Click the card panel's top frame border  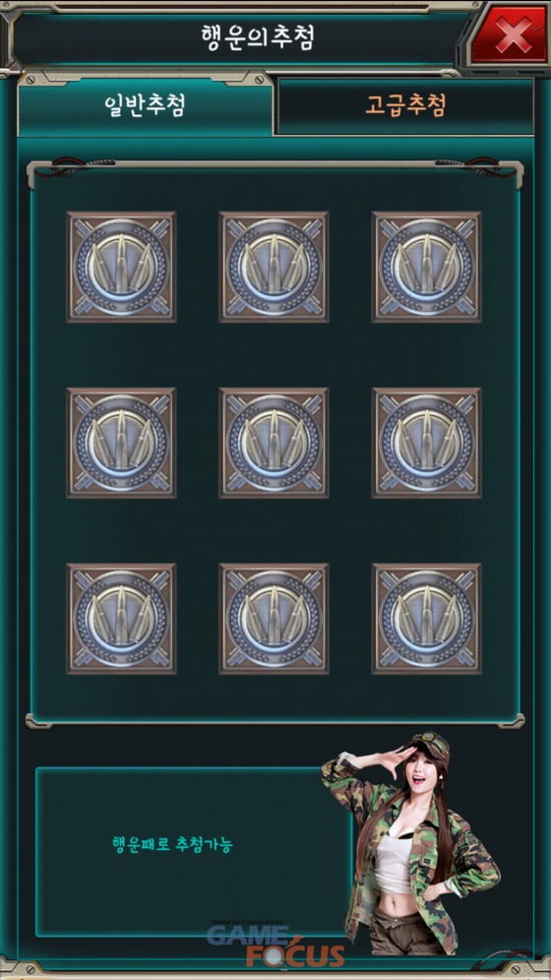tap(275, 165)
